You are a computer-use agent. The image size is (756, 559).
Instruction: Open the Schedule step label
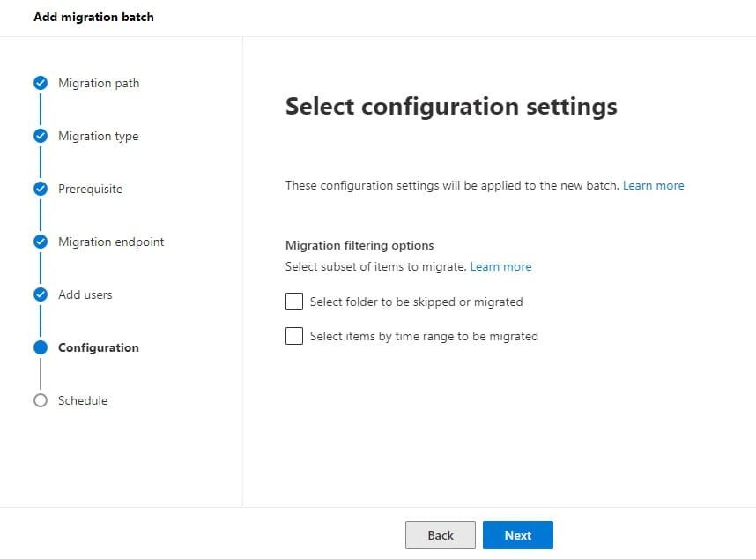click(x=83, y=400)
